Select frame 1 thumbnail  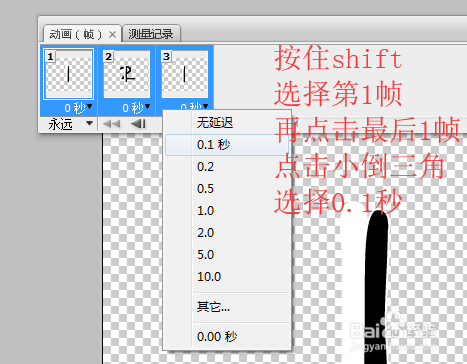[x=68, y=74]
